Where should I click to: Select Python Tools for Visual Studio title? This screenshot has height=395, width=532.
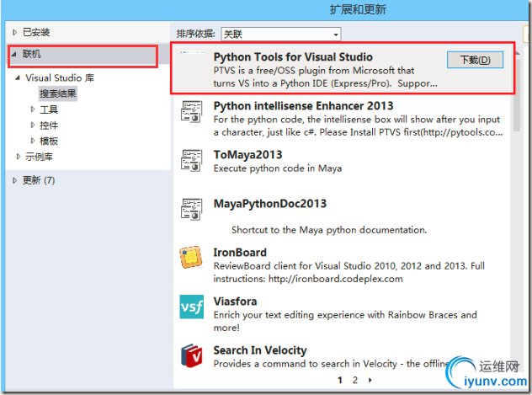tap(293, 57)
